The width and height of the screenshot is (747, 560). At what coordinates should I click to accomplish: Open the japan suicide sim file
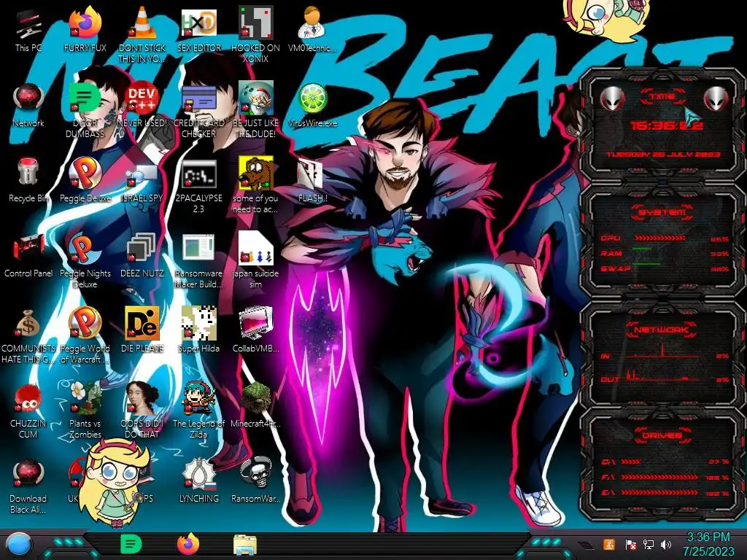click(255, 261)
